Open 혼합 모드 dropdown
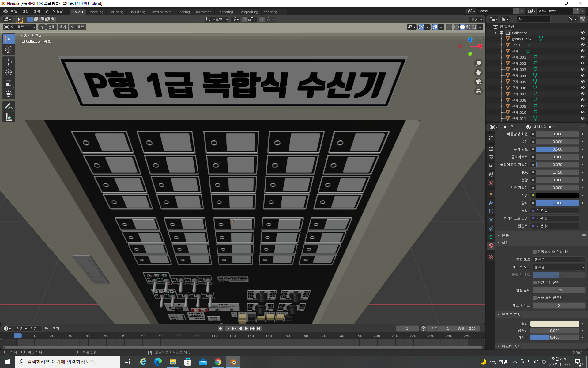 pos(559,259)
